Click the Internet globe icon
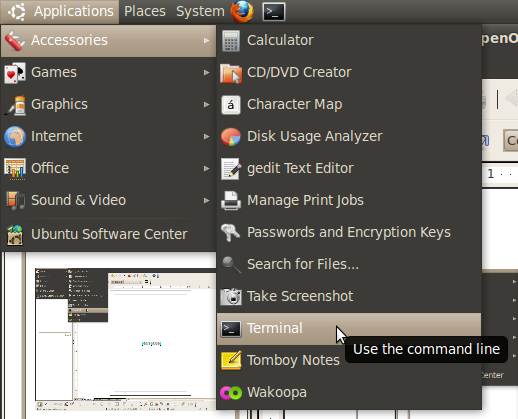 pos(15,136)
